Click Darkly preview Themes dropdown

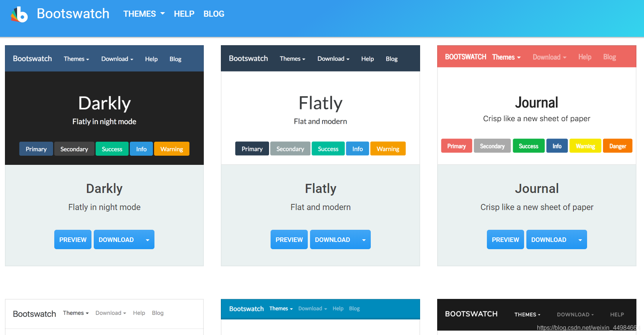point(76,59)
